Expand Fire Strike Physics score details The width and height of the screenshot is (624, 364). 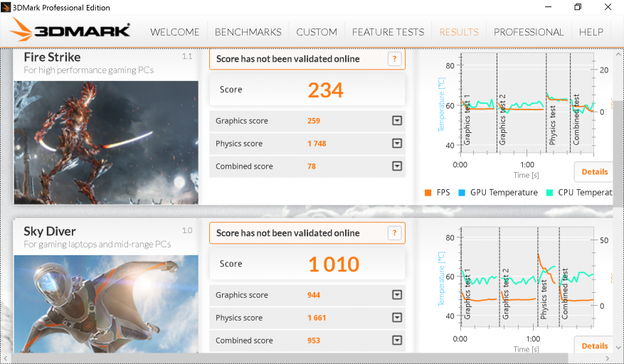pos(397,143)
